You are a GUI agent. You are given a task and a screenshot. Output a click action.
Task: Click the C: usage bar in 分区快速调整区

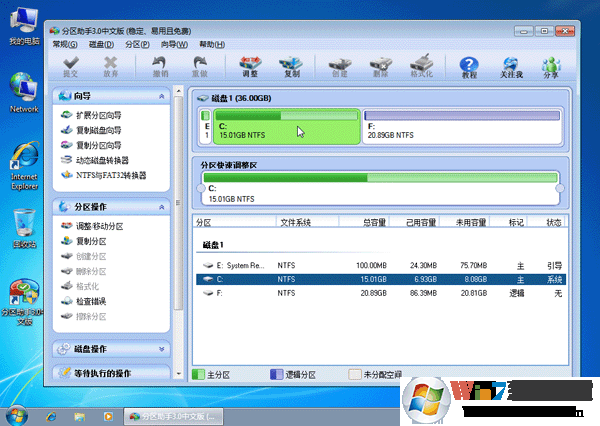pyautogui.click(x=380, y=177)
